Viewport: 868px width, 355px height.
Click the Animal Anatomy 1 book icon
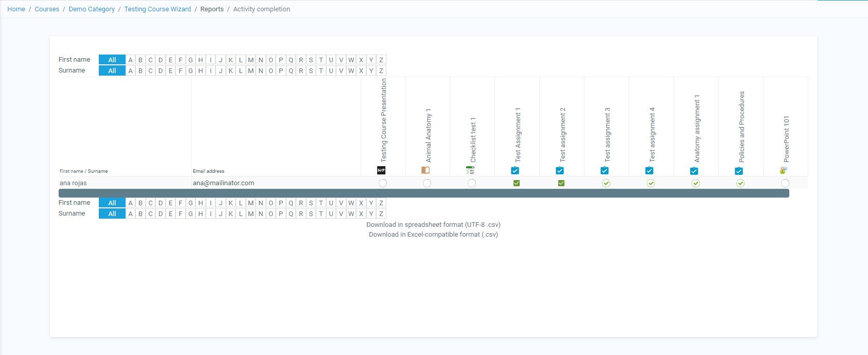(x=426, y=170)
